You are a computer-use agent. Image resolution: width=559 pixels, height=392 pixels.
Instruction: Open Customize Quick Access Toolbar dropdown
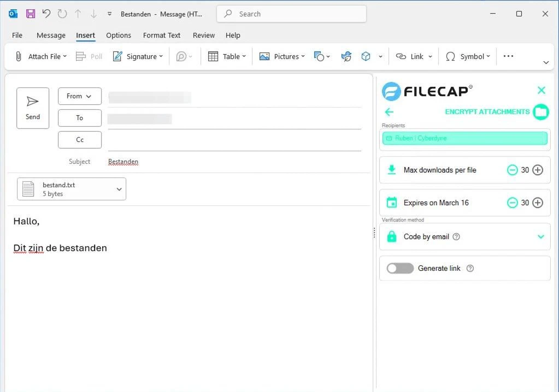[x=109, y=14]
